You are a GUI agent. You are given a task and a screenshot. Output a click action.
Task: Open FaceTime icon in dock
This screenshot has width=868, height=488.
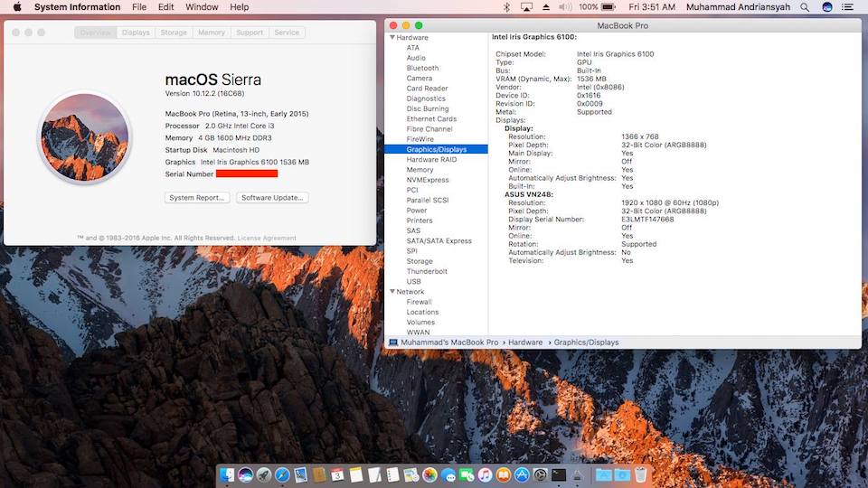pyautogui.click(x=467, y=474)
